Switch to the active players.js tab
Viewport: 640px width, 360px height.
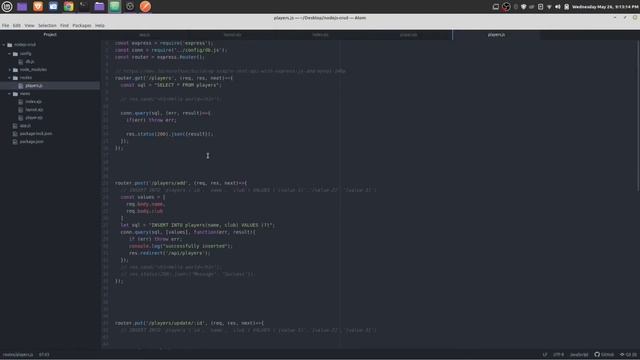pyautogui.click(x=496, y=35)
